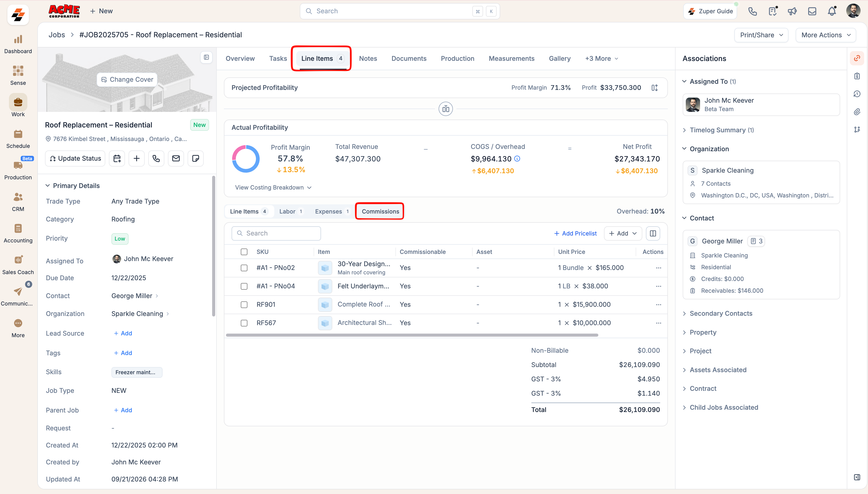The height and width of the screenshot is (494, 868).
Task: Open CRM in the sidebar
Action: tap(18, 202)
